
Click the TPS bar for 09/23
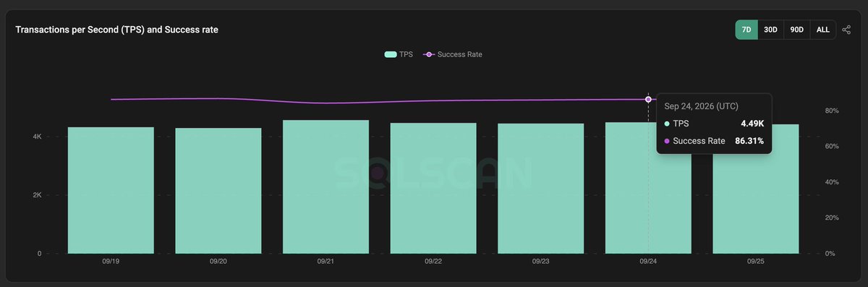[540, 189]
